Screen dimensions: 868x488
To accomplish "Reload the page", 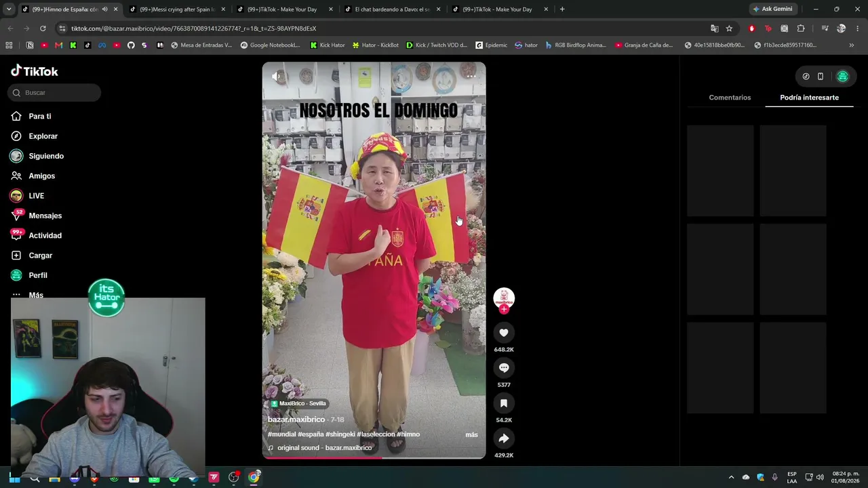I will coord(43,28).
